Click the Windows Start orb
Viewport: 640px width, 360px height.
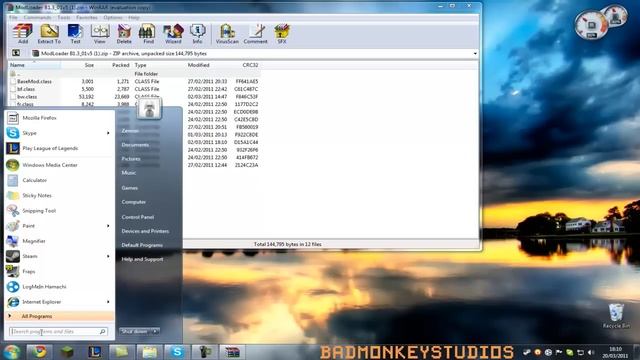tap(12, 352)
